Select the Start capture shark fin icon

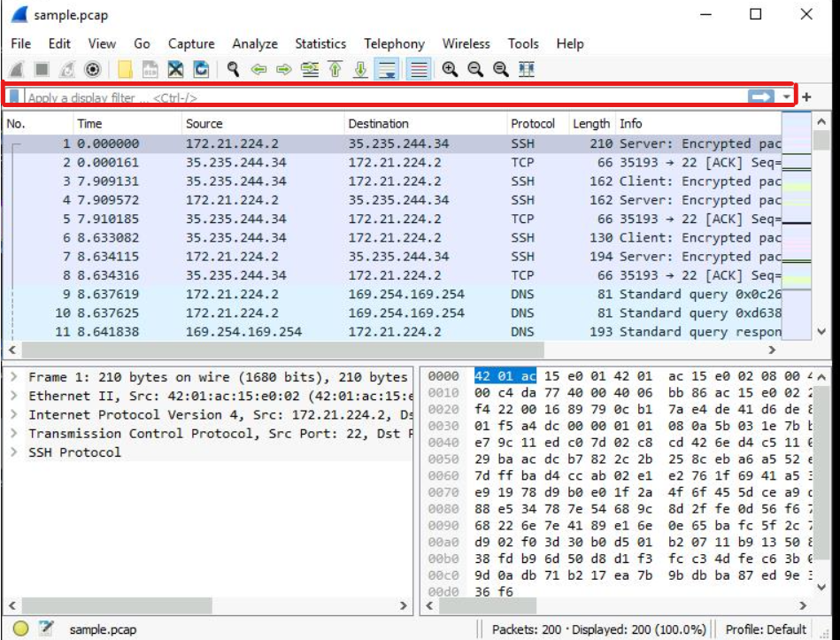18,71
